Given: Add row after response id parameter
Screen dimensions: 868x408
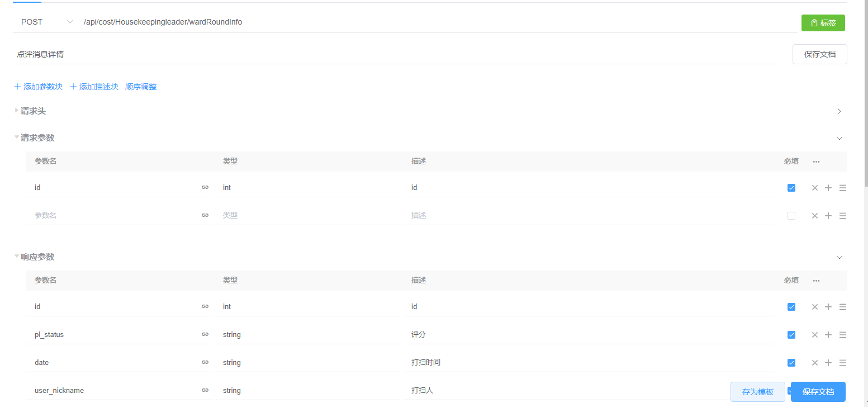Looking at the screenshot, I should point(828,307).
